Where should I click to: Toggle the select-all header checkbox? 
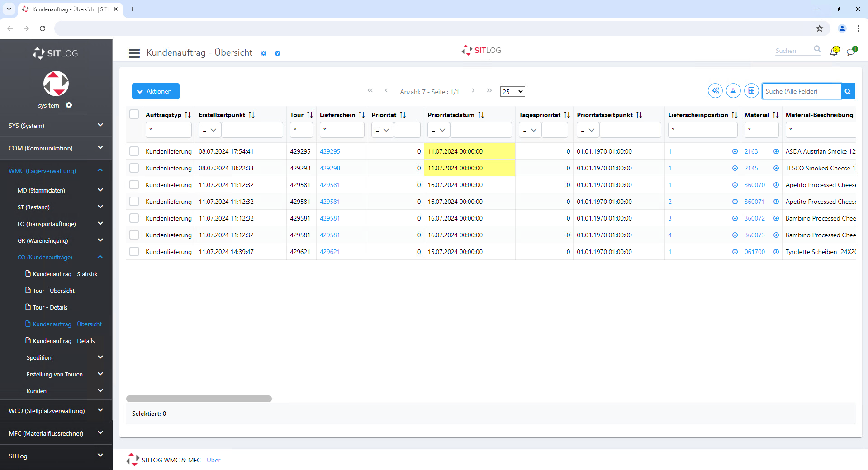click(134, 114)
